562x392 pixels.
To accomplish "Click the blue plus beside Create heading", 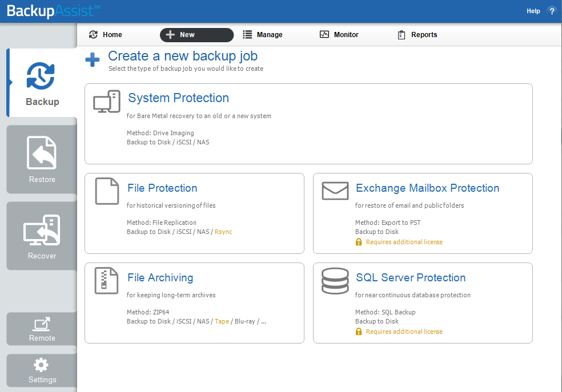I will (x=93, y=59).
